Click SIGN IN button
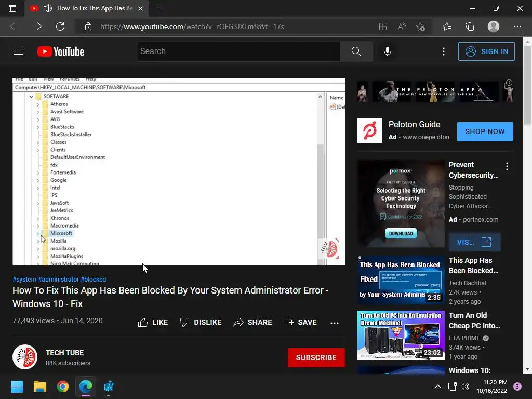 click(x=486, y=51)
